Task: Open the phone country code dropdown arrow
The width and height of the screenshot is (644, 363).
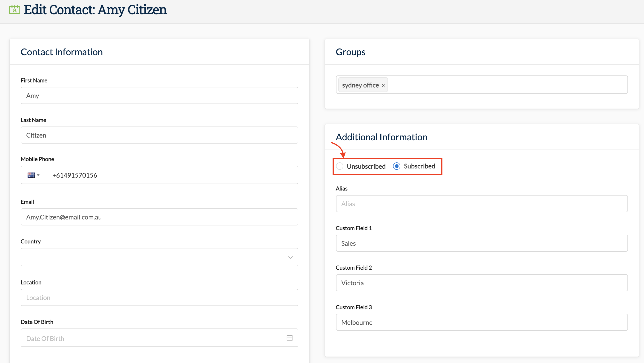Action: click(x=38, y=175)
